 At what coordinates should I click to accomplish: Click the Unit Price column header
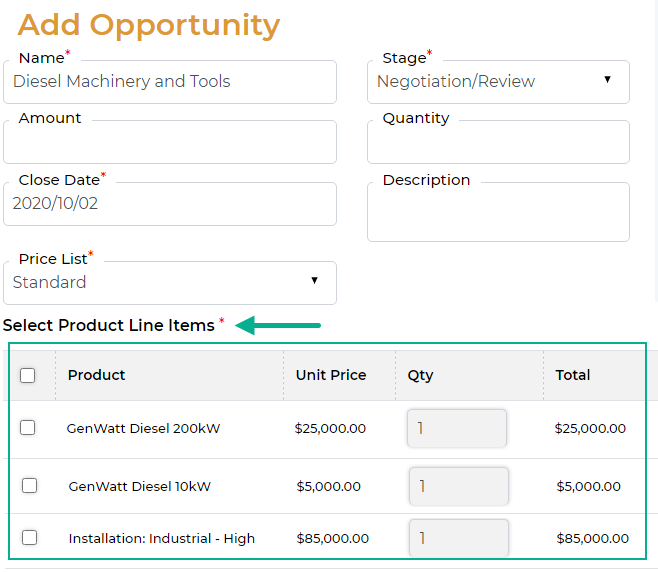pyautogui.click(x=331, y=375)
